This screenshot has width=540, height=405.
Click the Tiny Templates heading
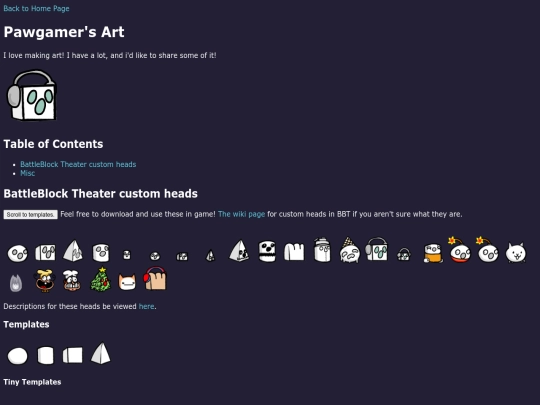point(32,382)
